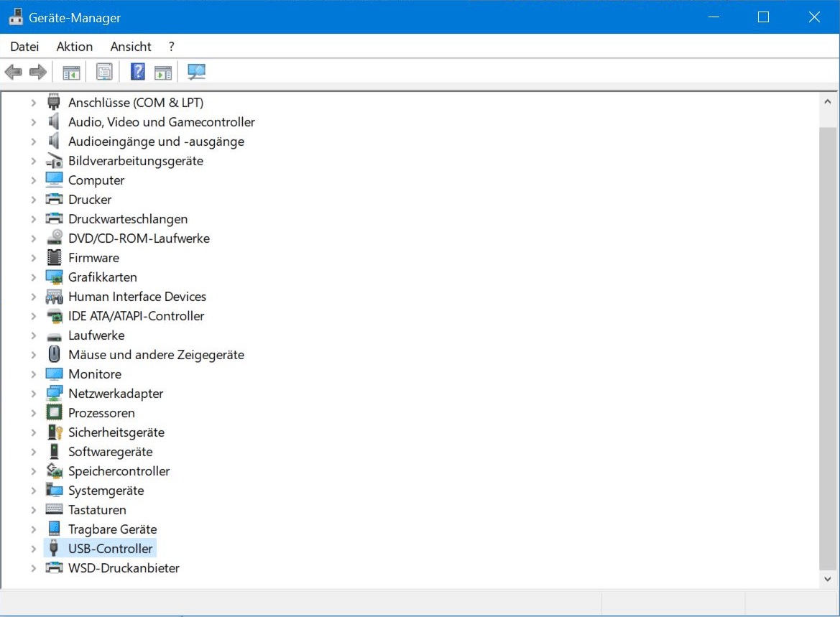Image resolution: width=840 pixels, height=617 pixels.
Task: Minimize the Geräte-Manager window
Action: point(714,17)
